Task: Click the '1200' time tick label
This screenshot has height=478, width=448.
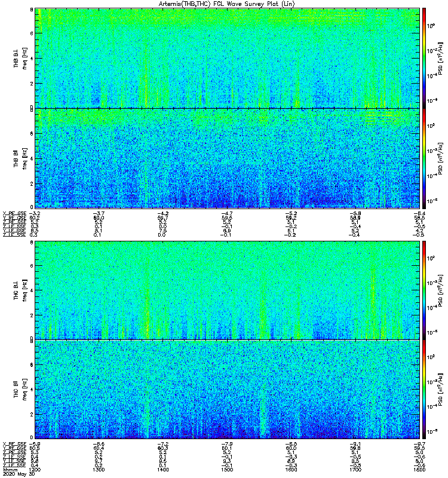Action: (x=35, y=470)
